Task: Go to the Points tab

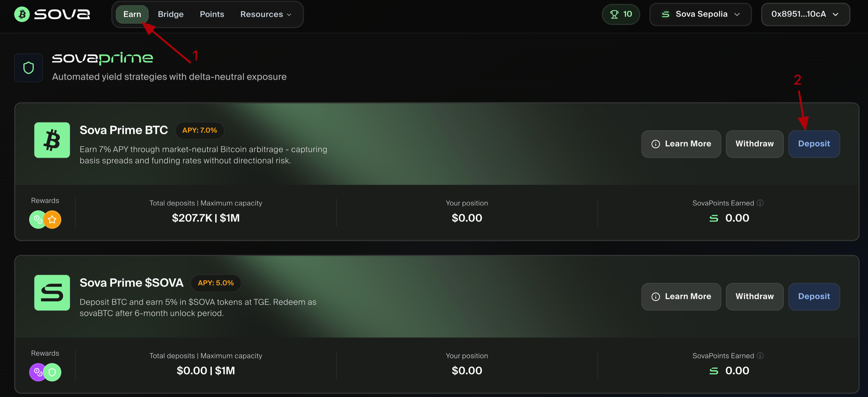Action: coord(212,14)
